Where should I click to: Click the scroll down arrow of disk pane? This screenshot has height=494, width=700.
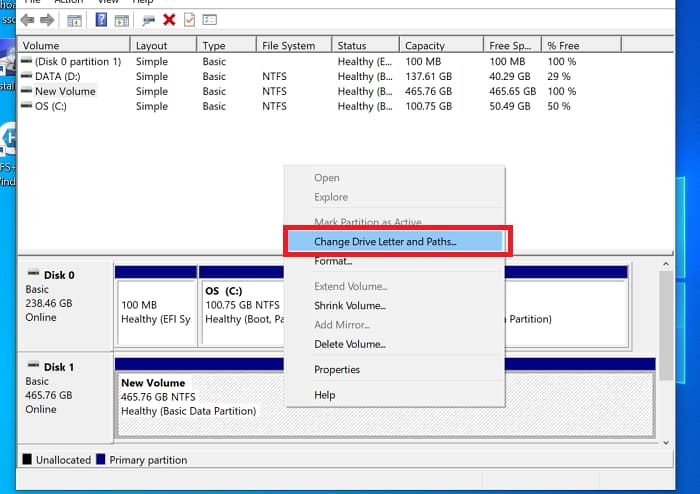[667, 440]
